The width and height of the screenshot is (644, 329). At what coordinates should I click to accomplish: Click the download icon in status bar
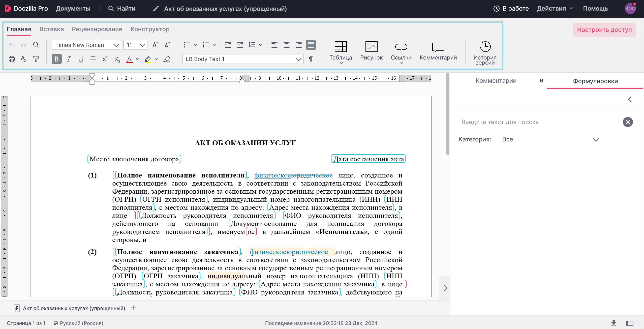pyautogui.click(x=614, y=323)
